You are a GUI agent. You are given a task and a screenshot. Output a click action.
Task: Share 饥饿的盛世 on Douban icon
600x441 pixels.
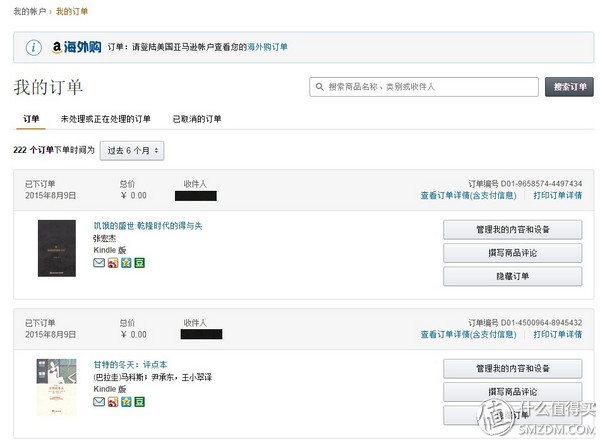click(x=140, y=263)
